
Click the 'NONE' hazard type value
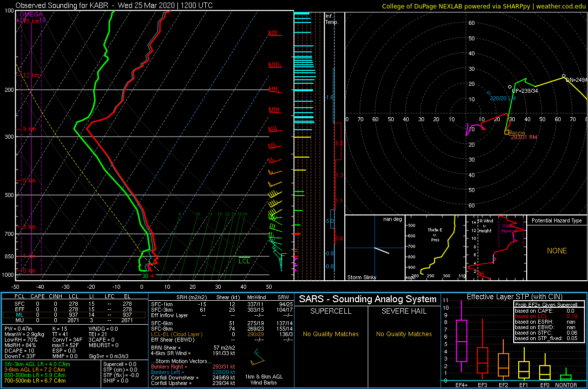[557, 251]
